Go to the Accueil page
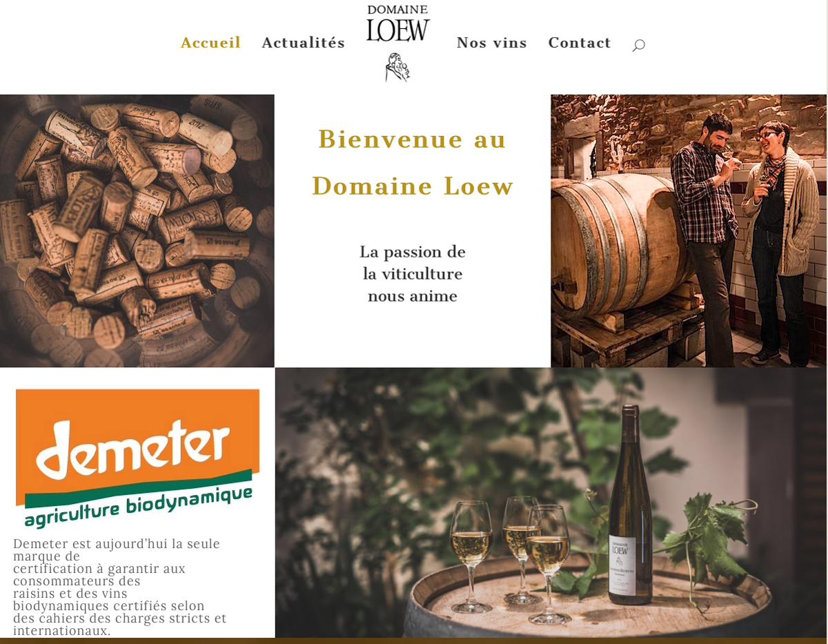 [x=210, y=43]
